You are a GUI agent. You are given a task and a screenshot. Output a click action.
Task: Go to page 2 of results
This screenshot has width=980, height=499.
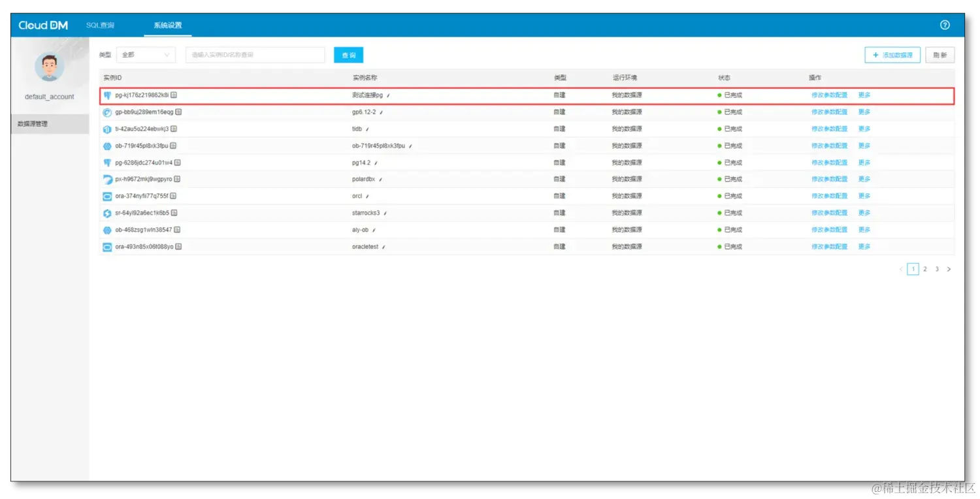925,269
